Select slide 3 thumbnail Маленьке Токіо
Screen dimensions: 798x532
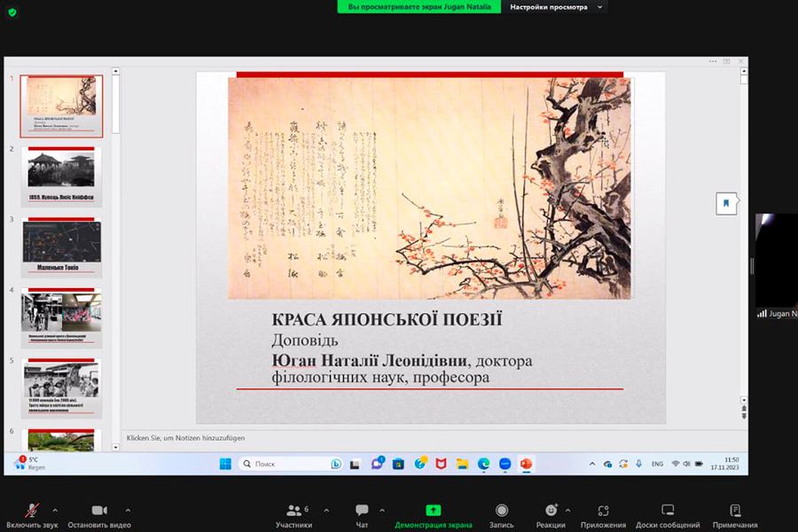61,247
